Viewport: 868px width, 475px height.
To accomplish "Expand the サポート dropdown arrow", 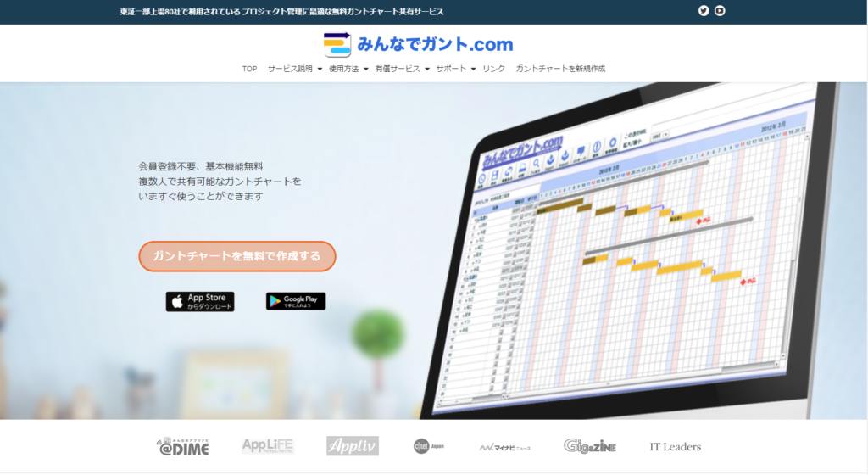I will pyautogui.click(x=473, y=70).
